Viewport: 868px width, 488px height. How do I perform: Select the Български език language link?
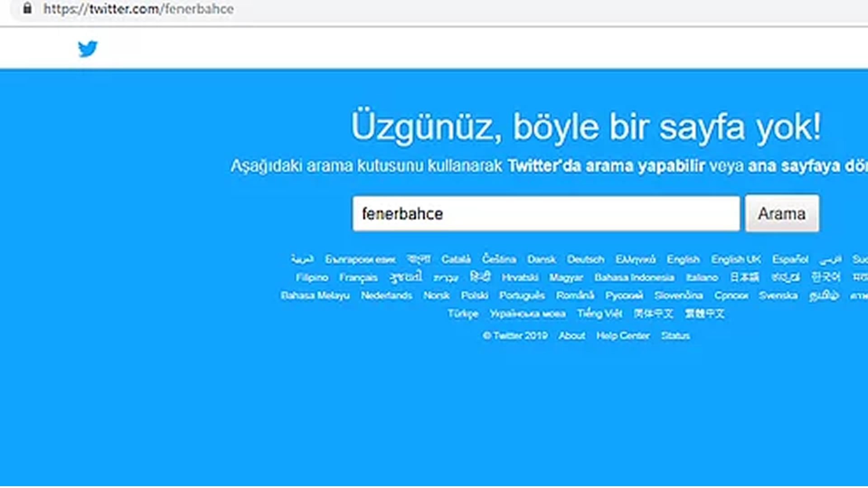point(360,259)
